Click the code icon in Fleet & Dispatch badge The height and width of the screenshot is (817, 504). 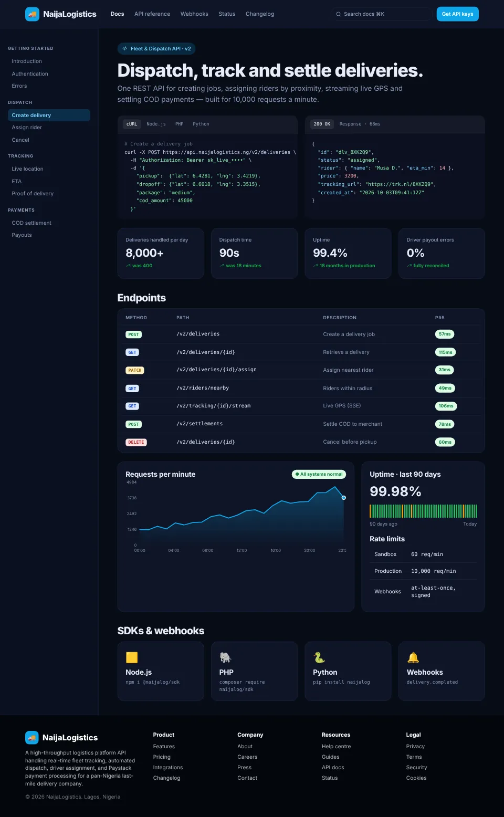pyautogui.click(x=125, y=48)
